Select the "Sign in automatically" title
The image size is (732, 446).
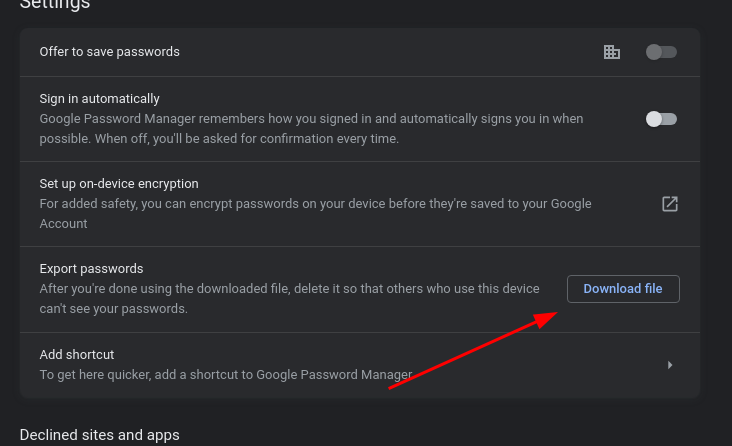pos(99,99)
